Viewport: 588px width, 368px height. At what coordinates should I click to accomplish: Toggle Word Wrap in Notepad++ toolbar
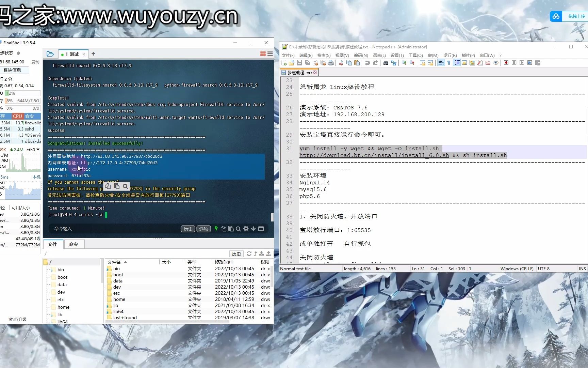click(x=441, y=63)
